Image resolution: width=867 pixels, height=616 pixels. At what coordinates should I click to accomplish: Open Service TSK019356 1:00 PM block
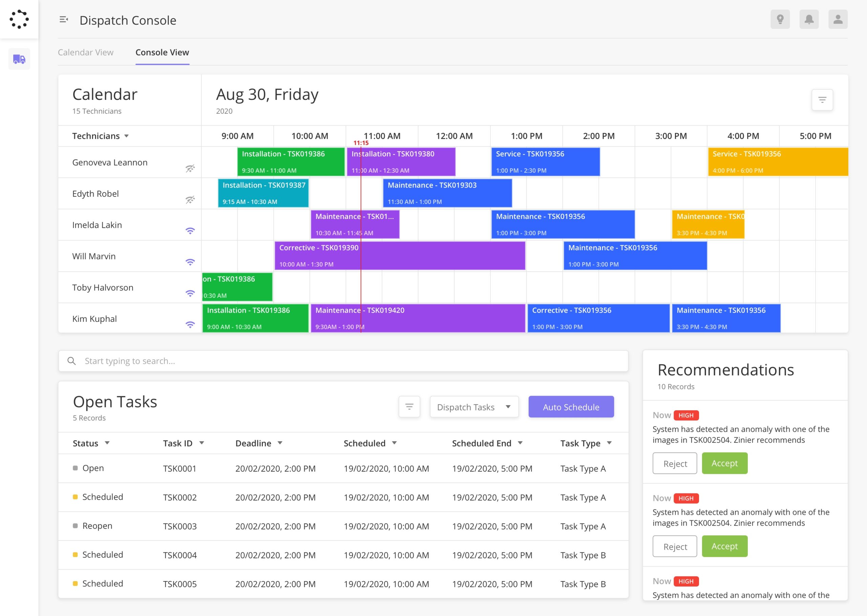click(546, 162)
